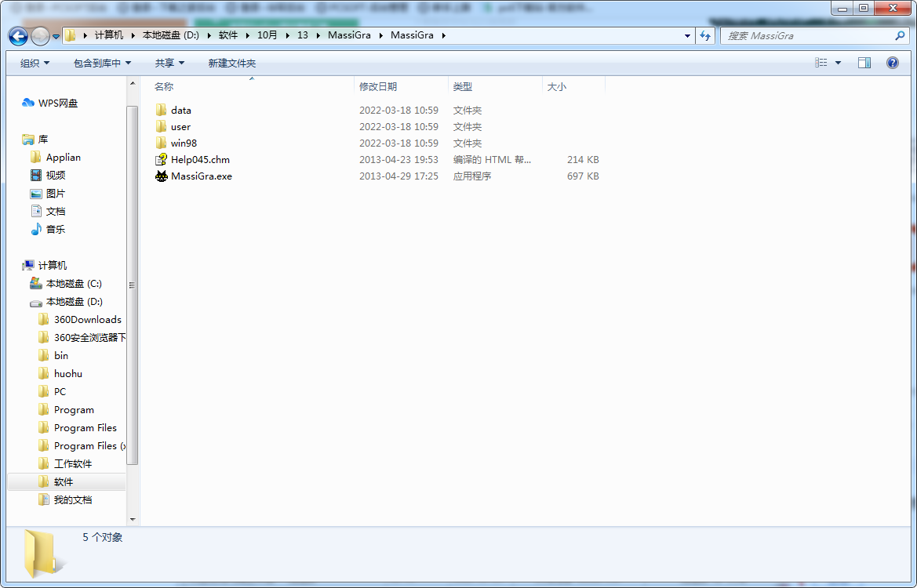
Task: Select the data folder icon
Action: (162, 110)
